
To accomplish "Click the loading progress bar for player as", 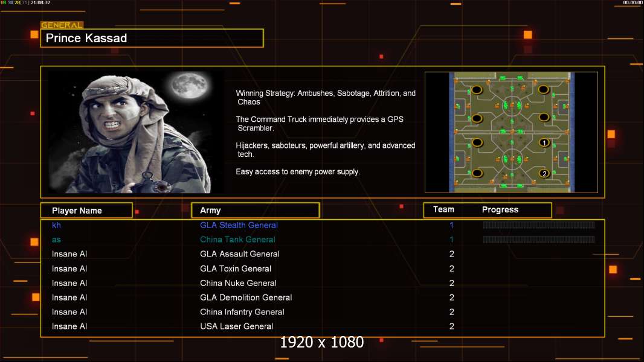I will coord(539,240).
